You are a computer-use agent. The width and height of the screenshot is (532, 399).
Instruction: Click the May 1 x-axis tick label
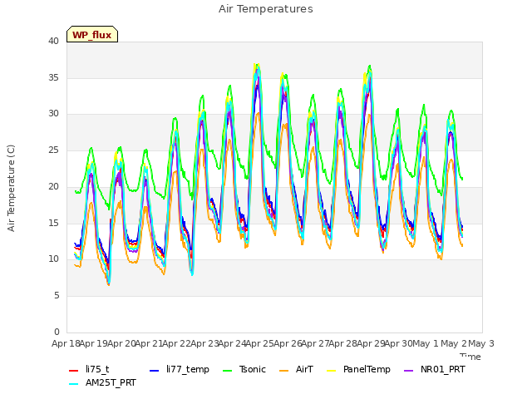(426, 343)
